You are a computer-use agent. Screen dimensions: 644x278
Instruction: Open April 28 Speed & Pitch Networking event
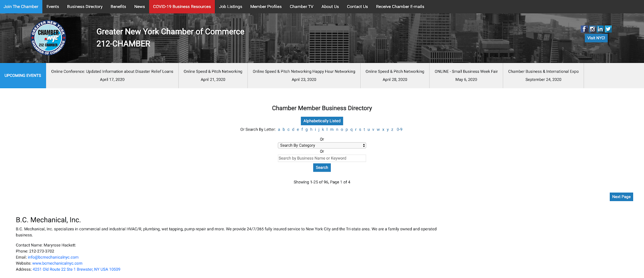pyautogui.click(x=395, y=75)
